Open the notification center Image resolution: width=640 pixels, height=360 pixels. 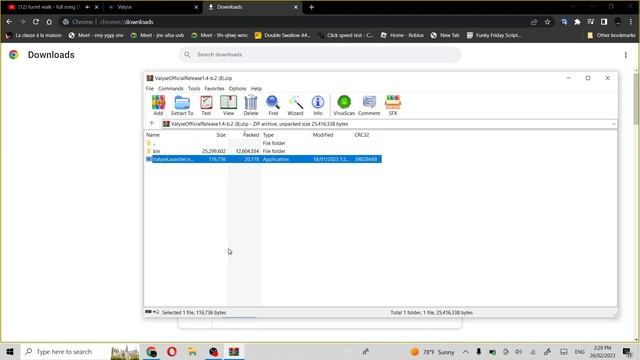(627, 351)
